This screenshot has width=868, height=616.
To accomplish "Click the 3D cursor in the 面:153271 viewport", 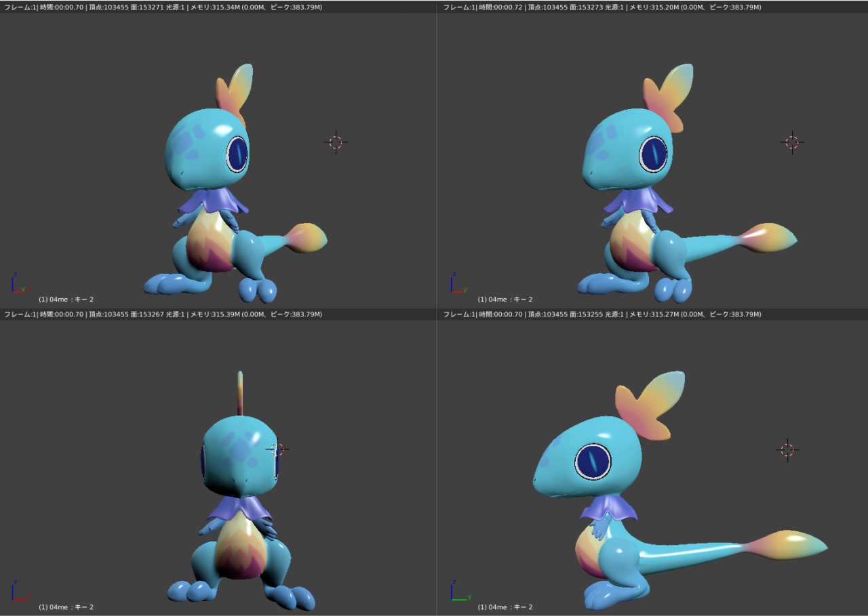I will pos(336,142).
